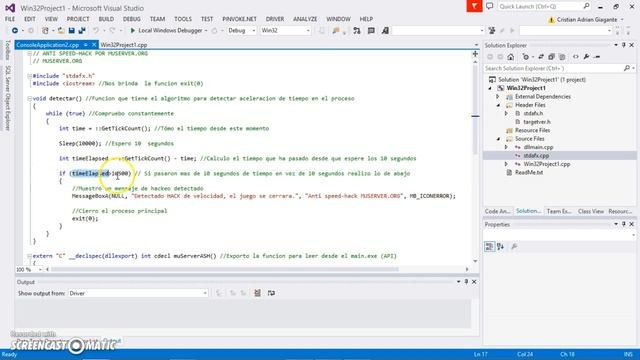This screenshot has width=640, height=360.
Task: Click the Open File folder icon
Action: click(x=61, y=31)
